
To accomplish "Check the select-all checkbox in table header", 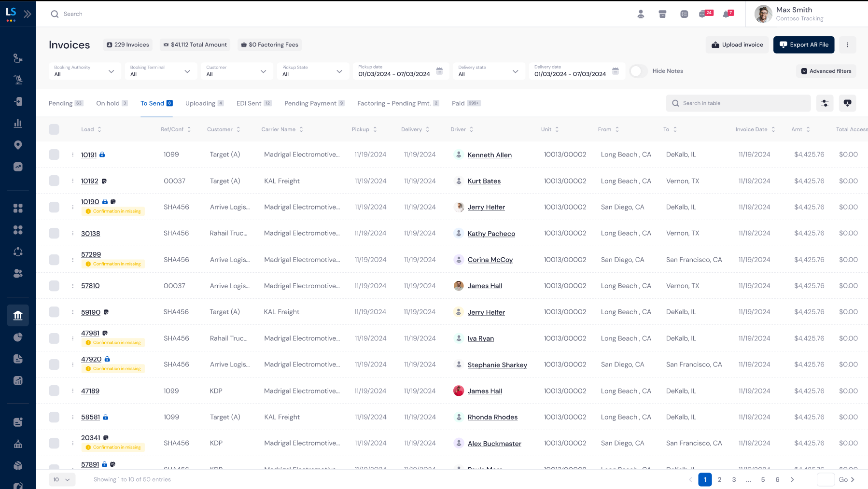I will (54, 129).
